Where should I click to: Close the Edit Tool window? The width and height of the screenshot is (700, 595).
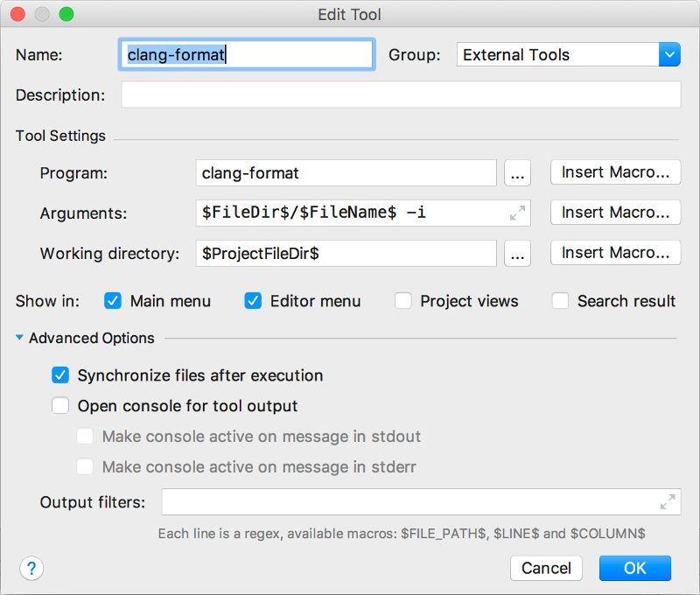coord(17,14)
